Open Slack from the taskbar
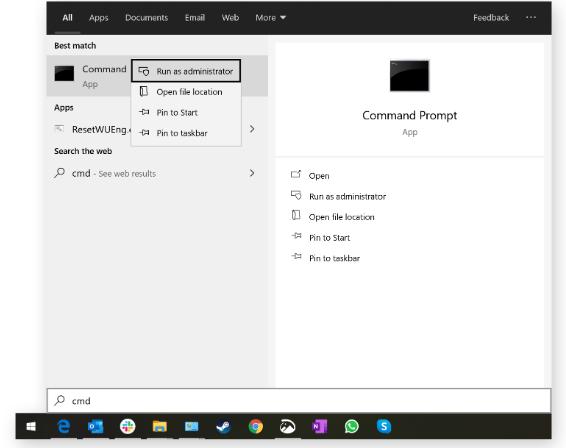The width and height of the screenshot is (566, 448). click(x=127, y=426)
